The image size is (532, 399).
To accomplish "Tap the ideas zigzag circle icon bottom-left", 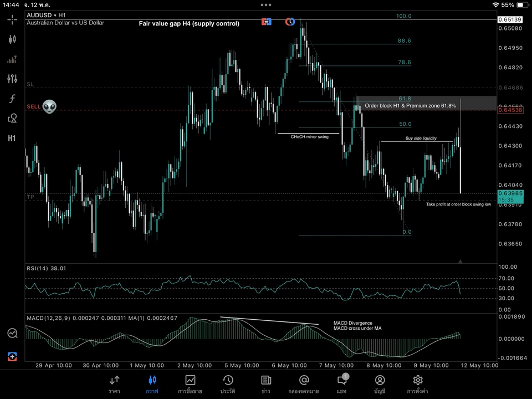I will [x=12, y=333].
